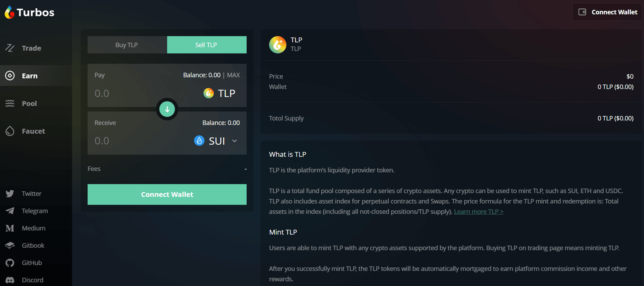This screenshot has width=644, height=286.
Task: Click the Turbos flame logo
Action: 10,12
